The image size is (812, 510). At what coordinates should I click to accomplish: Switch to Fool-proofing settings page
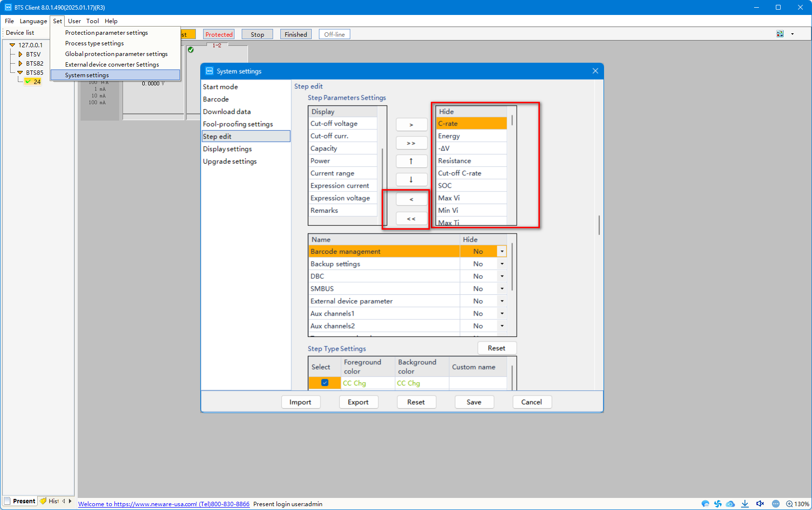(x=246, y=124)
